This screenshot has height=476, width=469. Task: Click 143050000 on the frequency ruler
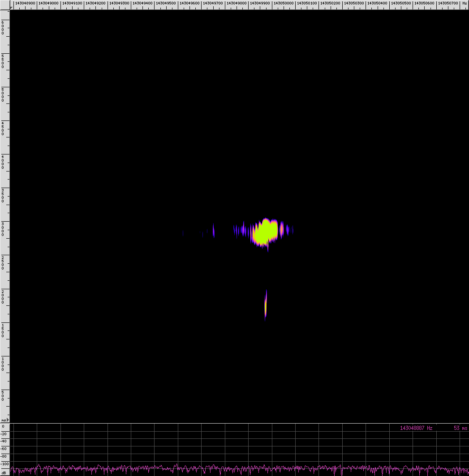coord(283,3)
